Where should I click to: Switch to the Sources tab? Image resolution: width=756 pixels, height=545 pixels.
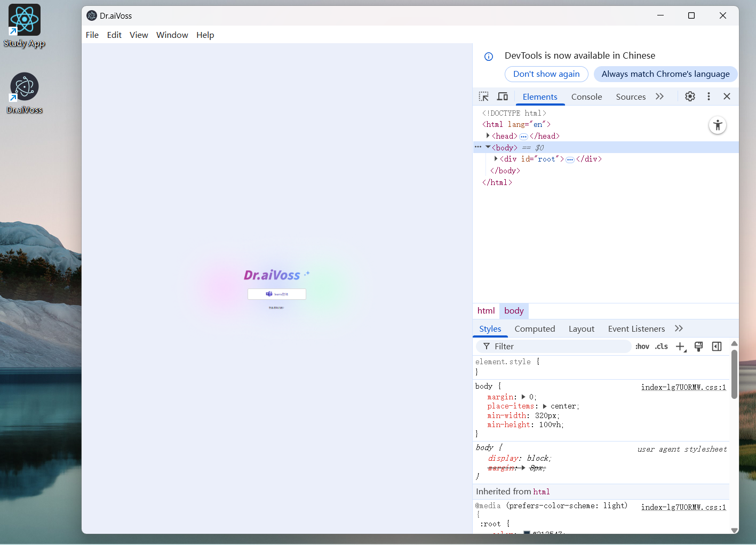coord(631,97)
